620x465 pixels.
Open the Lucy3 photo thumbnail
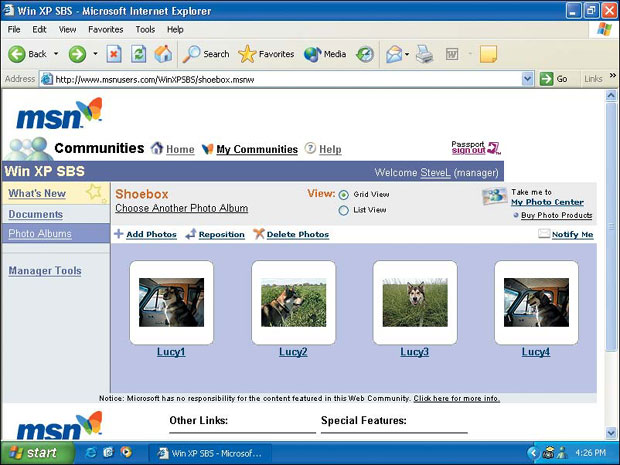click(x=414, y=302)
